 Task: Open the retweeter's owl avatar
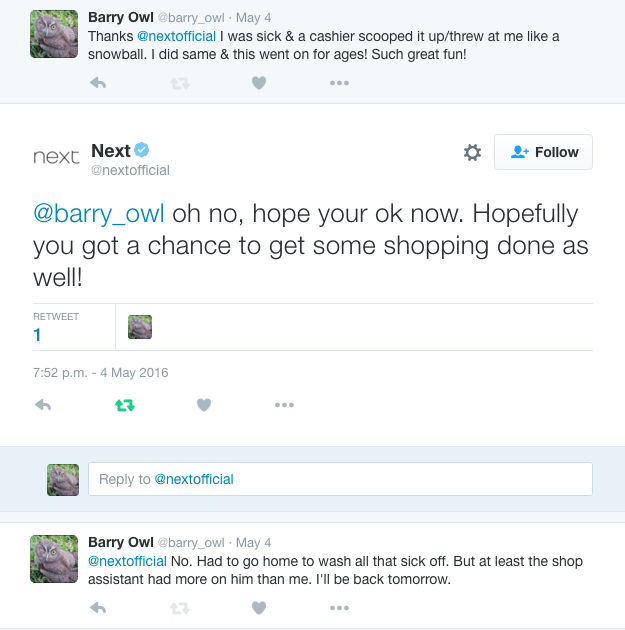[x=140, y=327]
